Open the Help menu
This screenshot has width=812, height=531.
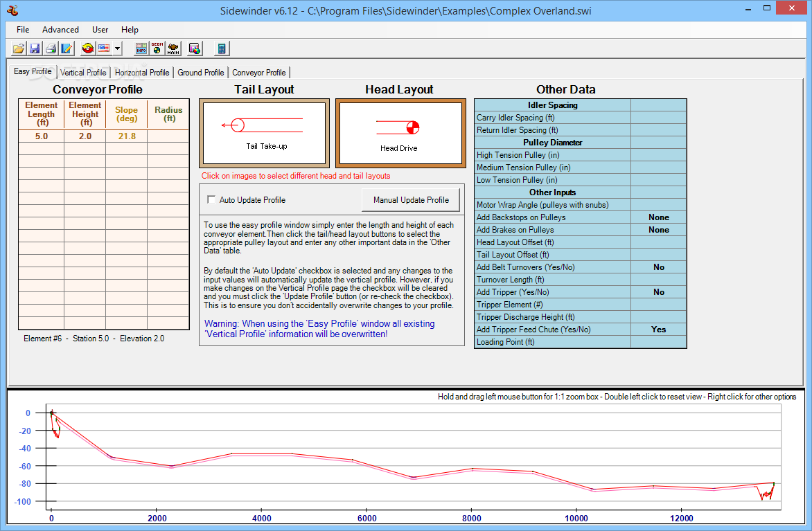pyautogui.click(x=130, y=30)
